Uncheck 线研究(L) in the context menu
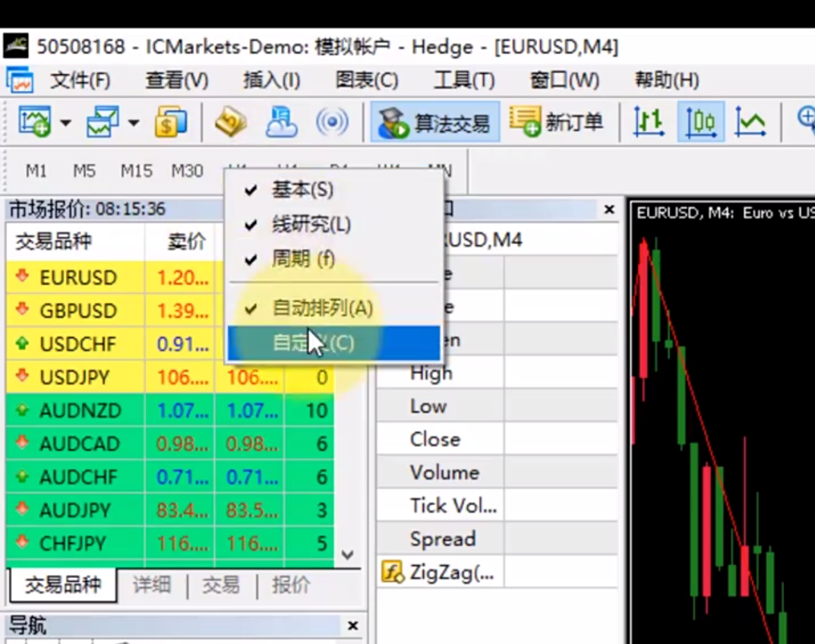The image size is (815, 644). pos(333,225)
